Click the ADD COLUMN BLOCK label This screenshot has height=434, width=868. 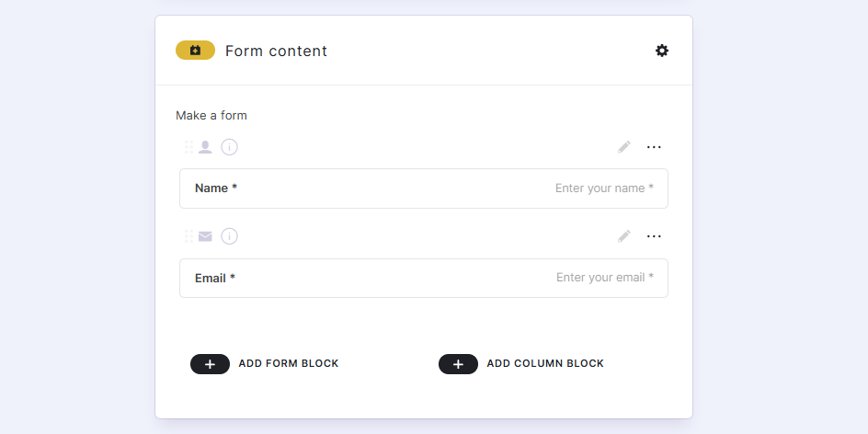pyautogui.click(x=545, y=364)
